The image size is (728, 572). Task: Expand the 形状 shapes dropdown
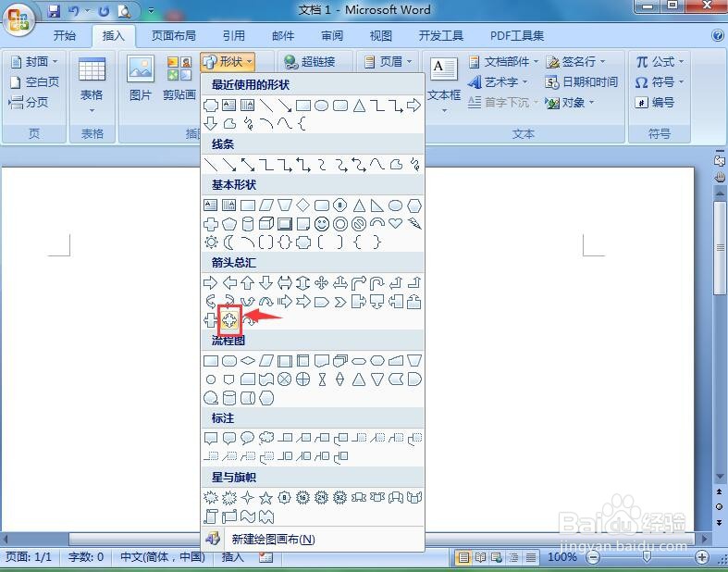(x=228, y=61)
